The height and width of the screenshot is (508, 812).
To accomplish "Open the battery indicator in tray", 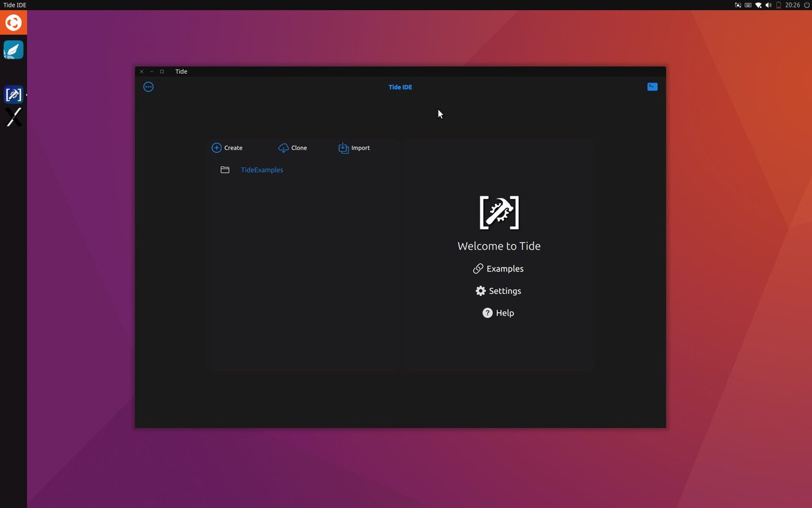I will (778, 5).
